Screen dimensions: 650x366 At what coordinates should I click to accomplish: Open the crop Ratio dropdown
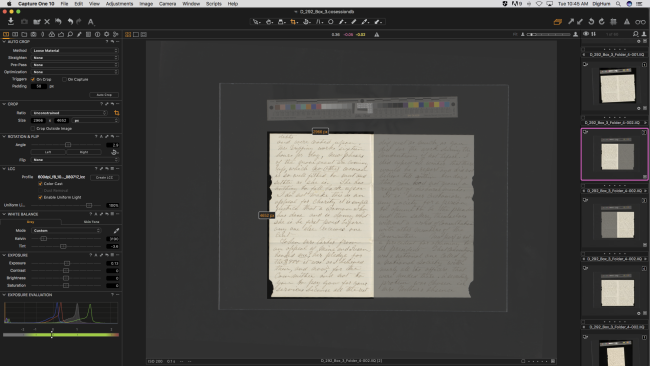[69, 113]
